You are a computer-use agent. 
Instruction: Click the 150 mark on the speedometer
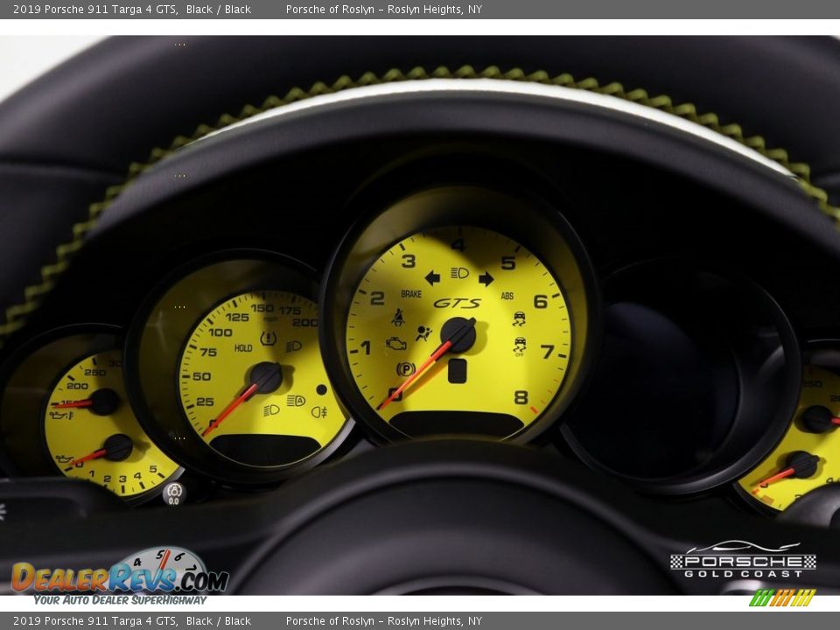(x=262, y=308)
